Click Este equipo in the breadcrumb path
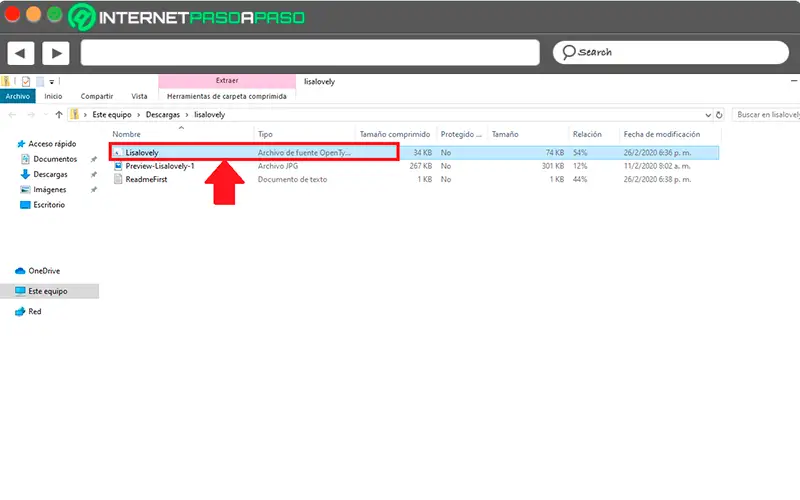Image resolution: width=800 pixels, height=500 pixels. [x=112, y=115]
